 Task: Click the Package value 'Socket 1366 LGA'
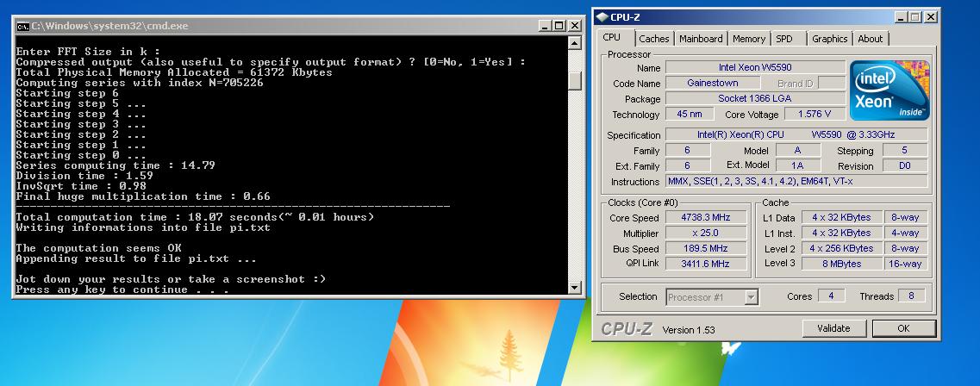[x=755, y=99]
